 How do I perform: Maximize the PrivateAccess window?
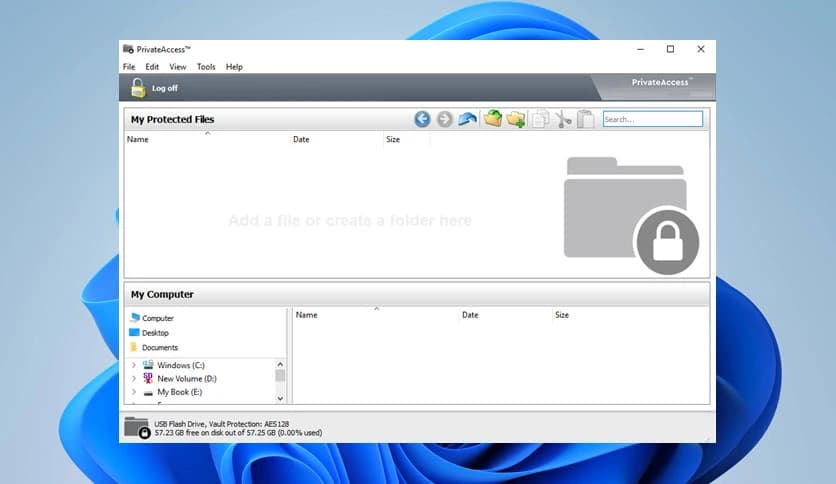[x=670, y=49]
